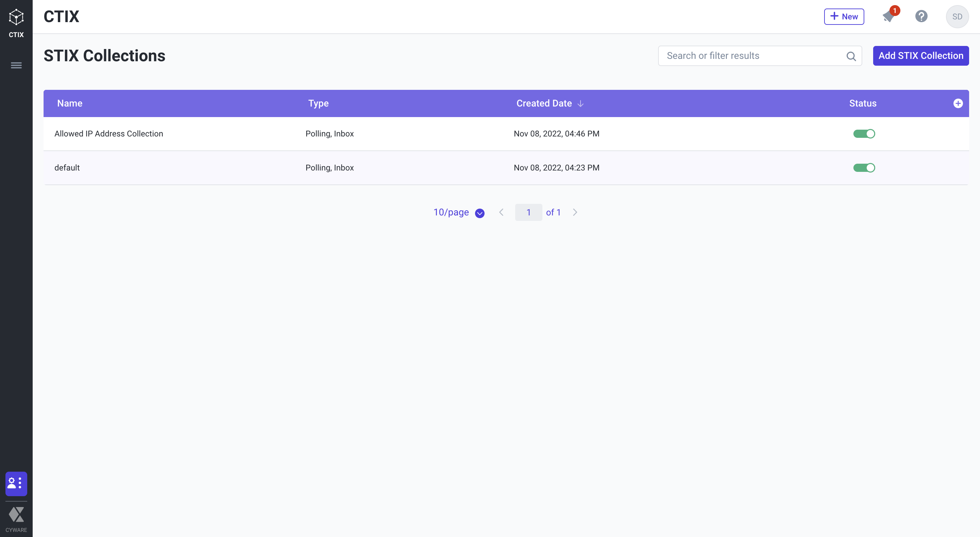Click the search magnifier icon
This screenshot has width=980, height=537.
pos(851,56)
